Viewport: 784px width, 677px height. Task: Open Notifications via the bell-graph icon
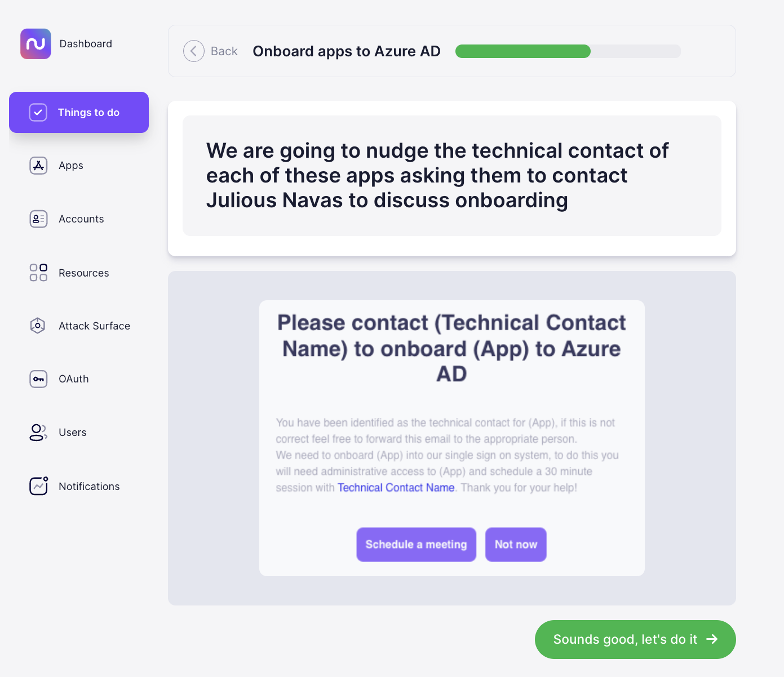pyautogui.click(x=38, y=486)
